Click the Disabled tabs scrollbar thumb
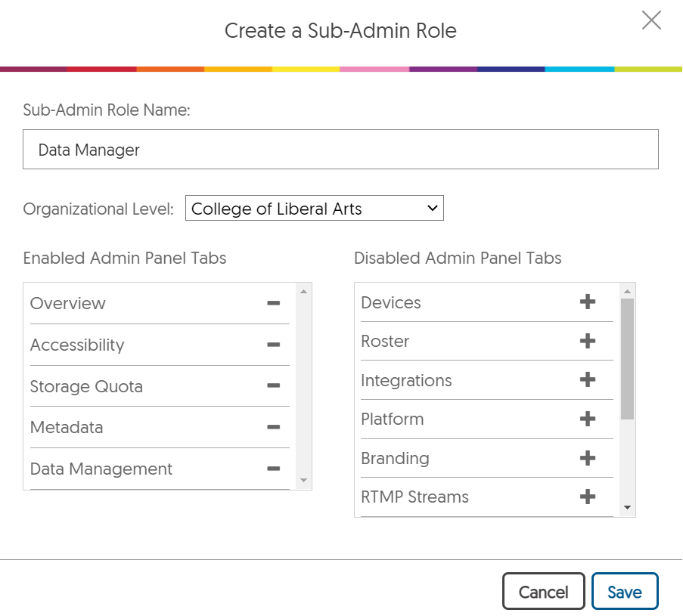 [x=627, y=358]
